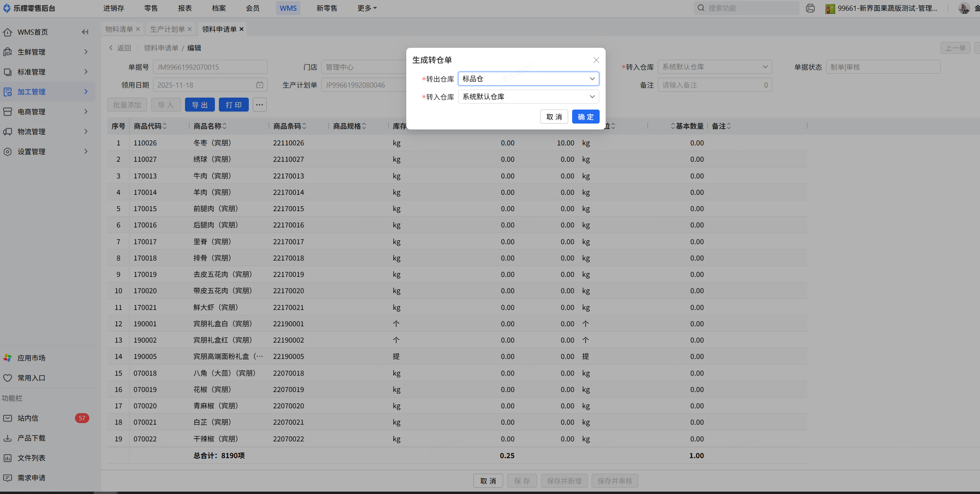Open the 转入仓库 dropdown in dialog
The width and height of the screenshot is (980, 494).
[528, 97]
